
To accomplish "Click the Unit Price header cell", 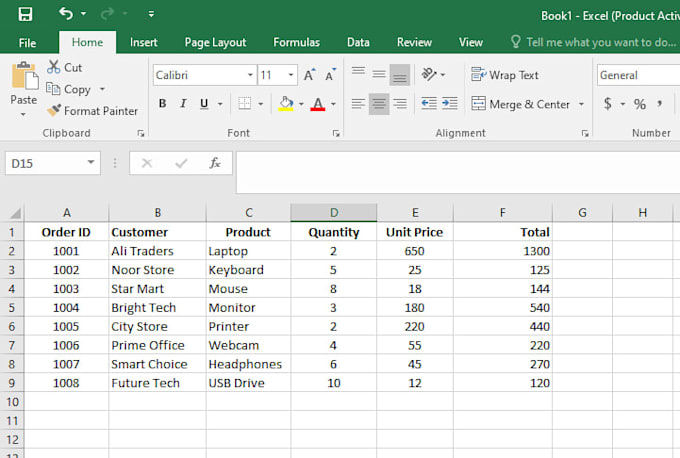I will 415,232.
